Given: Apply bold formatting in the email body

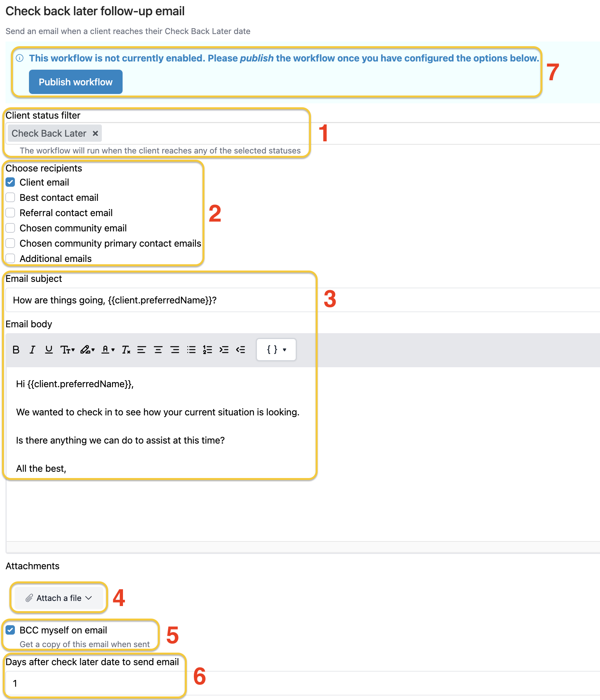Looking at the screenshot, I should click(x=16, y=350).
